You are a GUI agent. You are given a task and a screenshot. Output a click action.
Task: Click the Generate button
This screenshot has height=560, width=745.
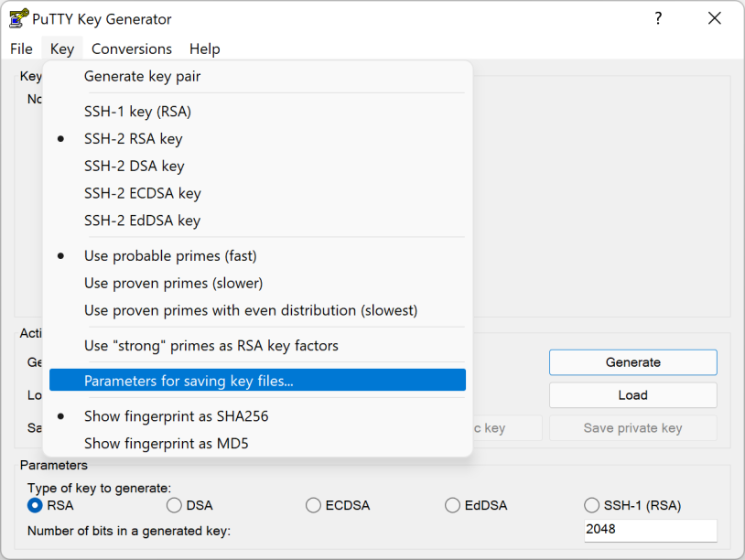632,362
